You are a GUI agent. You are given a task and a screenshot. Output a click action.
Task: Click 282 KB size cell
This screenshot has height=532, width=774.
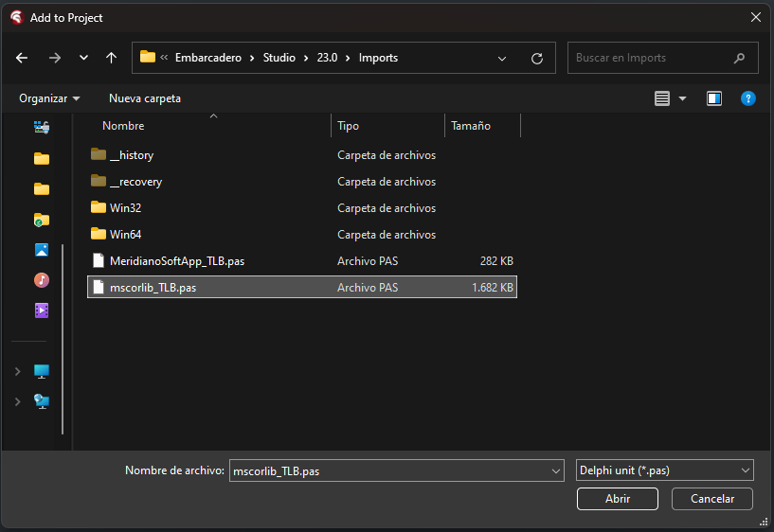tap(496, 261)
